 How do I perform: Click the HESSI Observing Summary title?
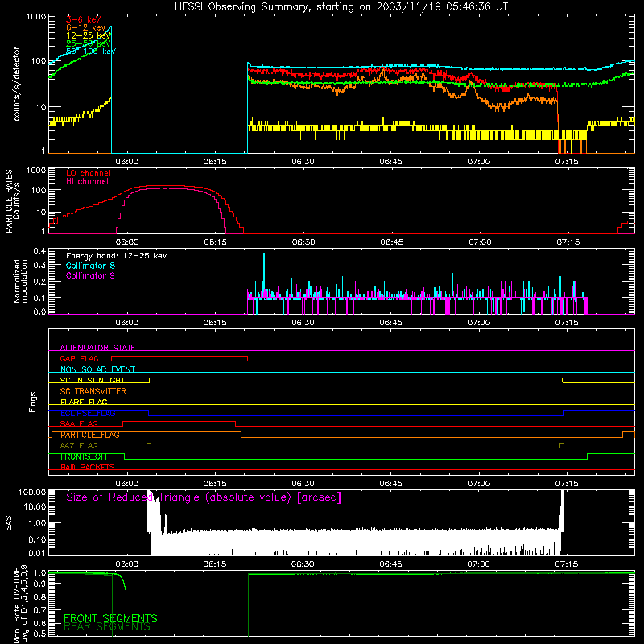[341, 7]
